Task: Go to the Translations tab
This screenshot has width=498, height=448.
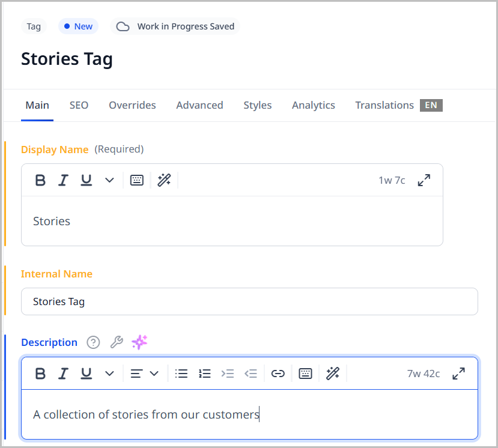Action: point(384,105)
